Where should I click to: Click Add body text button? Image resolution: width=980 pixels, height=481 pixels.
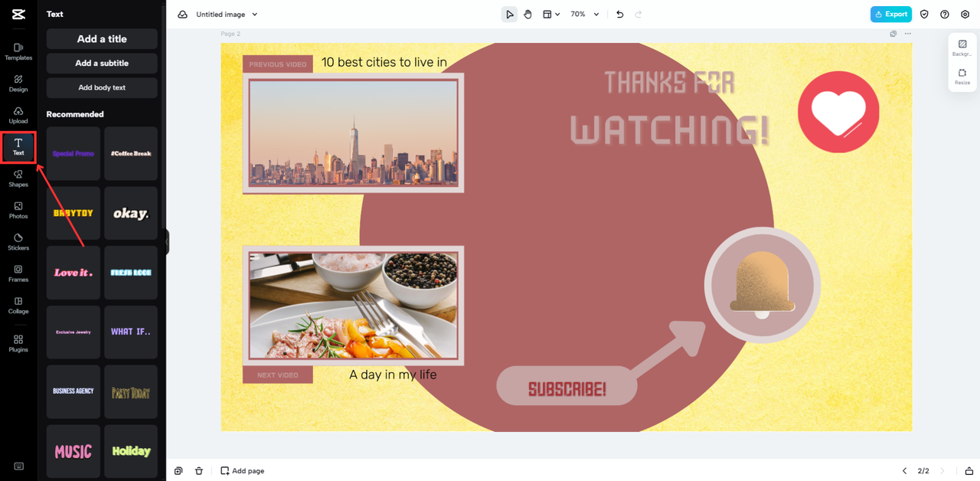(102, 88)
